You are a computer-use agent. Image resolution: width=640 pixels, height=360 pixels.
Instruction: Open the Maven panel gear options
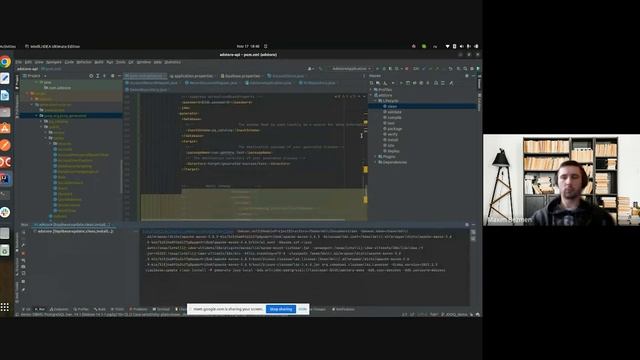tap(467, 76)
